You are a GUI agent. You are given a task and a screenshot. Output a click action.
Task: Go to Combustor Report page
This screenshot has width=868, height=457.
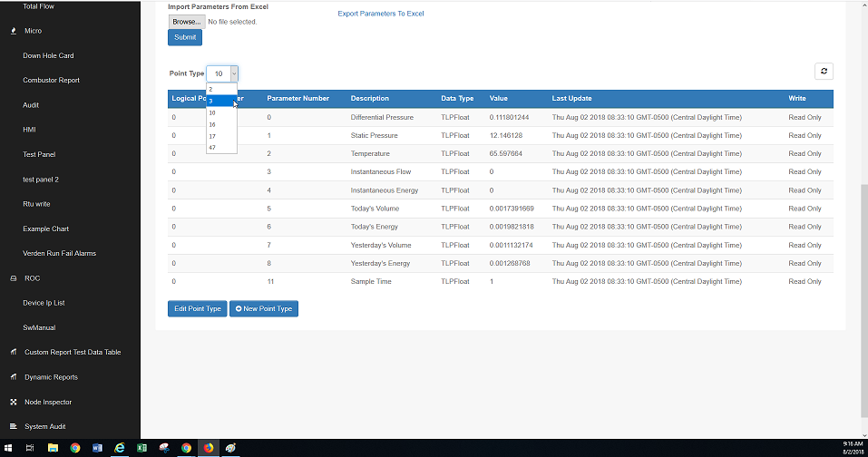tap(51, 80)
